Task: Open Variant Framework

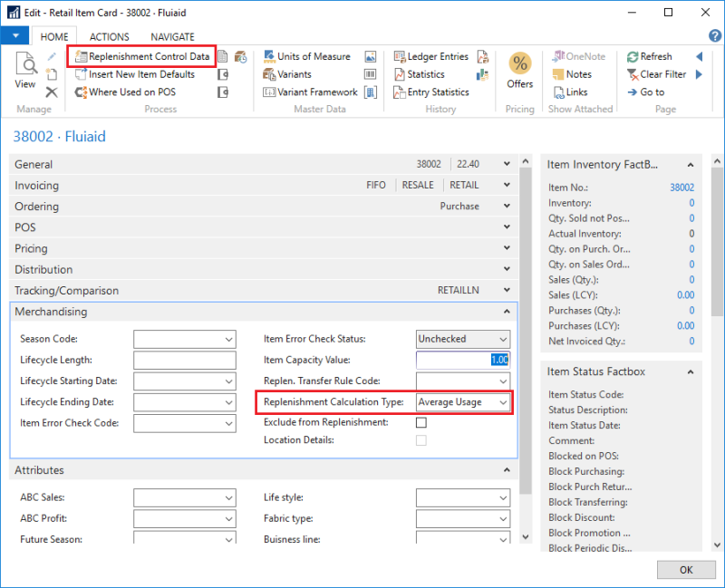Action: point(310,92)
